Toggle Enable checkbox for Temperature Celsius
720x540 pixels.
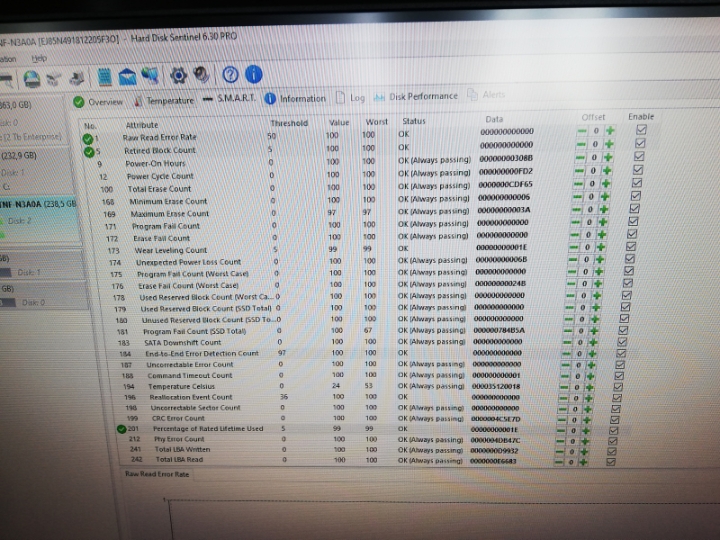point(618,387)
